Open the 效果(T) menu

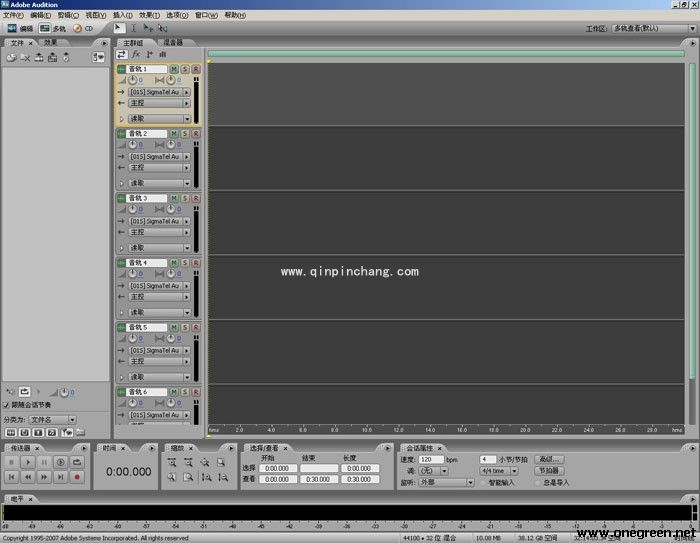(149, 15)
